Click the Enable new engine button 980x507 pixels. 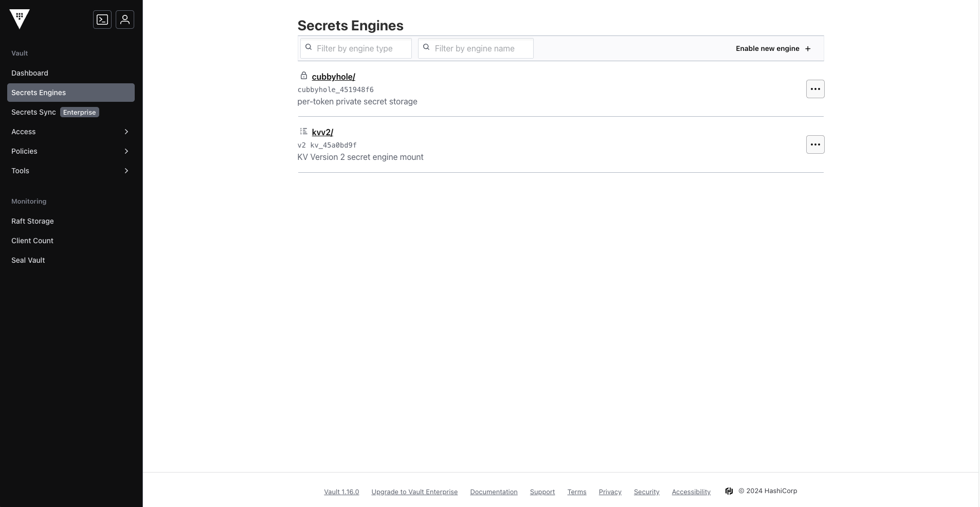click(773, 48)
